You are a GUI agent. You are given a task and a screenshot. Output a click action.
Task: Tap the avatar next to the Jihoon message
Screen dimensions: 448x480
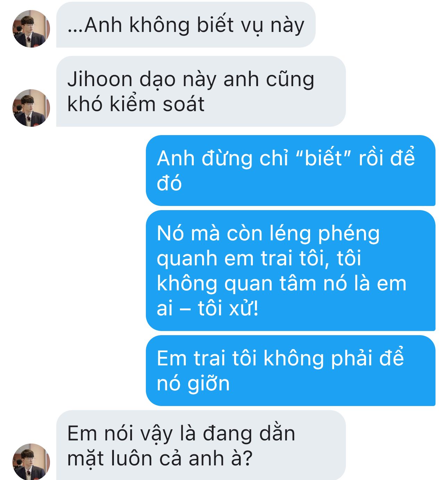pos(31,108)
